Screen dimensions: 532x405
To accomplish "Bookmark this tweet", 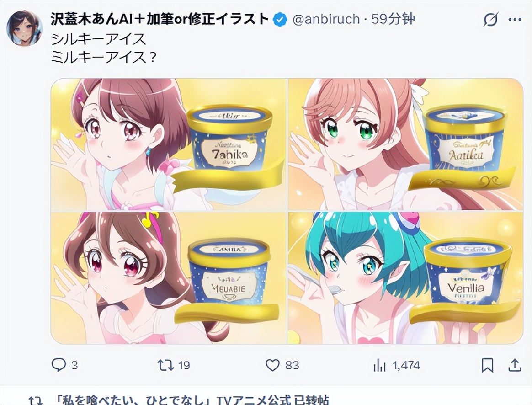I will (x=488, y=365).
